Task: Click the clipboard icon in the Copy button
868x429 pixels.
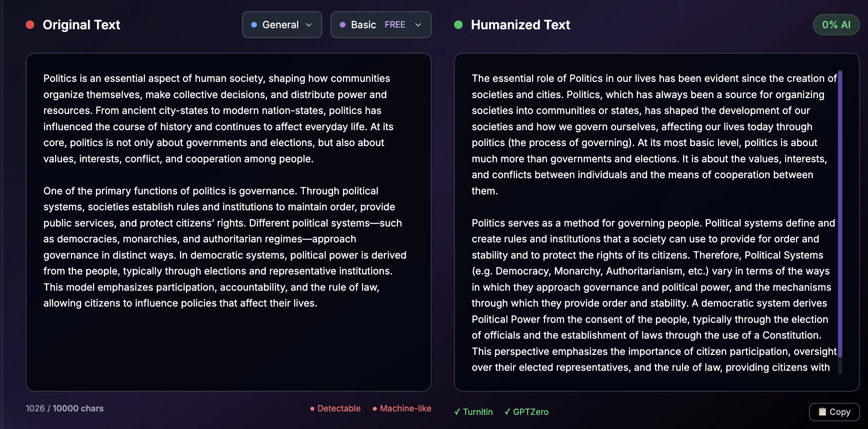Action: [x=822, y=412]
